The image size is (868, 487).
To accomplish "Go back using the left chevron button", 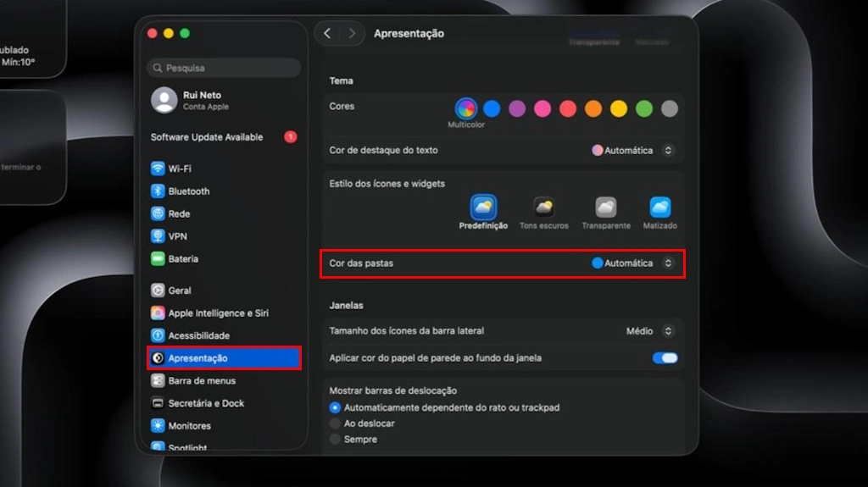I will coord(328,34).
